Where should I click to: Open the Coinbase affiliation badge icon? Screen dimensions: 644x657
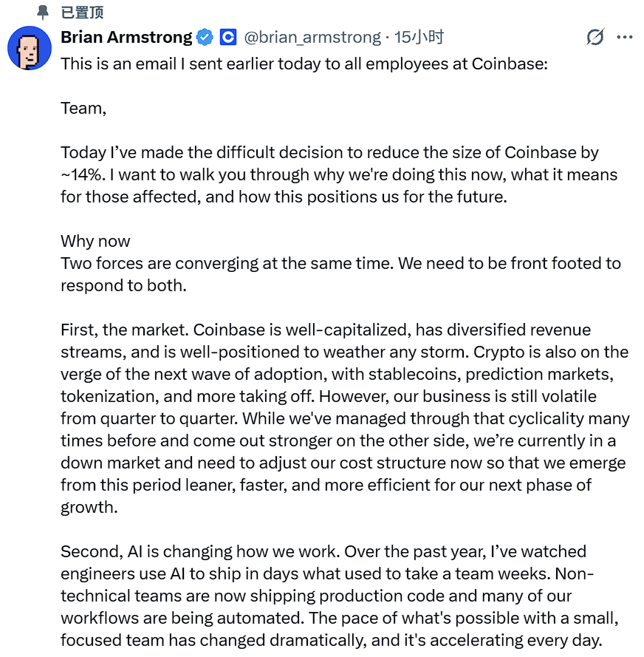point(228,37)
